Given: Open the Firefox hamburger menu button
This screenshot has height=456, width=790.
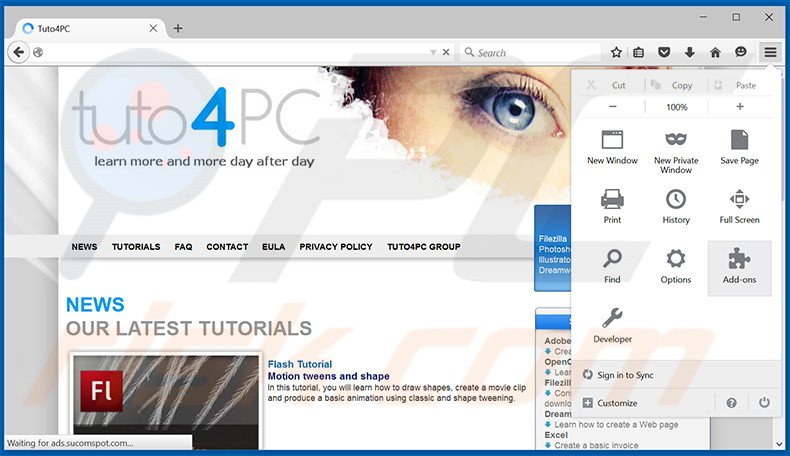Looking at the screenshot, I should pos(770,52).
